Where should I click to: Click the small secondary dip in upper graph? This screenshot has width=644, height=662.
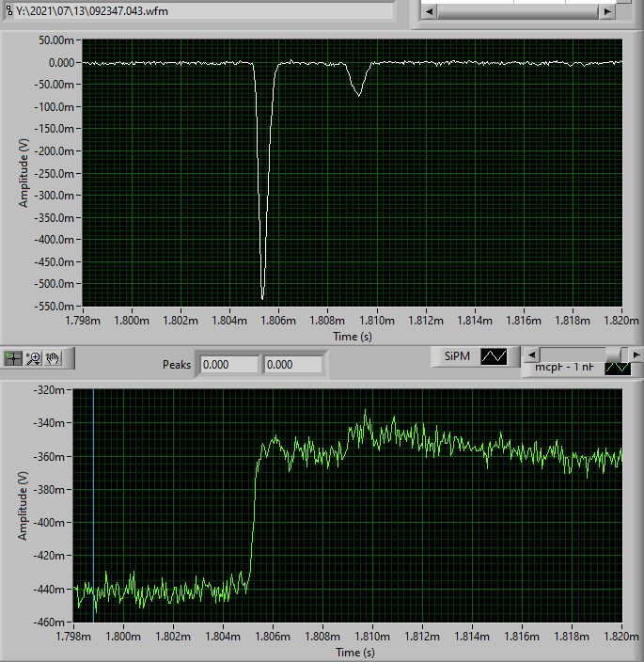pos(359,95)
